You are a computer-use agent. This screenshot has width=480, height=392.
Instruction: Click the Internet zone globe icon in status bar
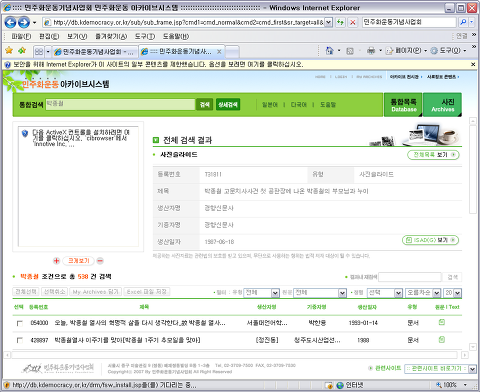click(x=340, y=385)
